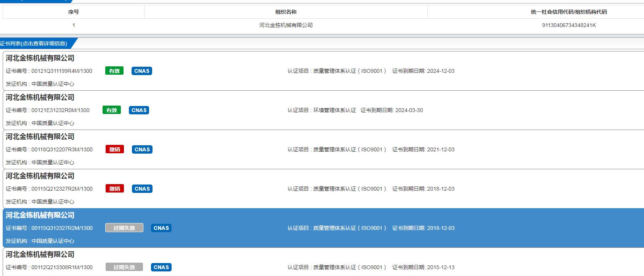The image size is (644, 276).
Task: Click 发证机构 line under certificate 00115Q212327R2M/1300
Action: [x=40, y=202]
